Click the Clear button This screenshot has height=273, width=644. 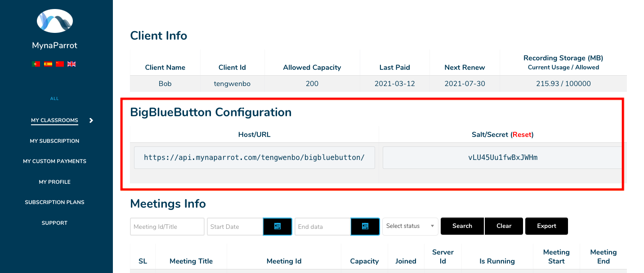[504, 226]
